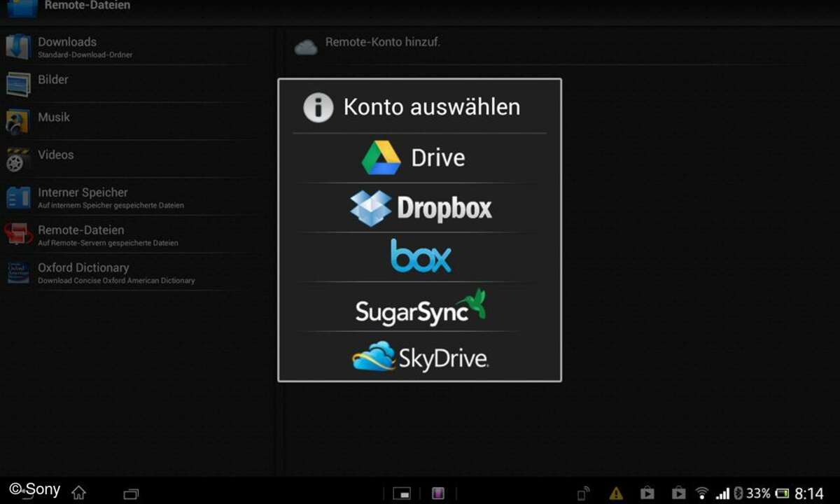Click the cloud icon for Remote-Konto hinzuf.
Viewport: 840px width, 504px height.
coord(306,47)
